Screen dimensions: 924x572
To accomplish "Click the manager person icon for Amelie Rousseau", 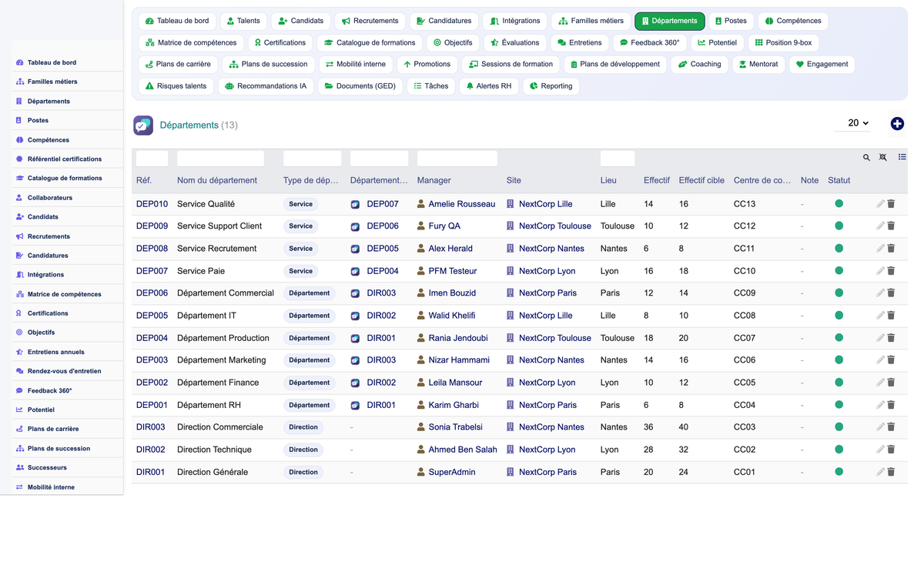I will click(421, 204).
